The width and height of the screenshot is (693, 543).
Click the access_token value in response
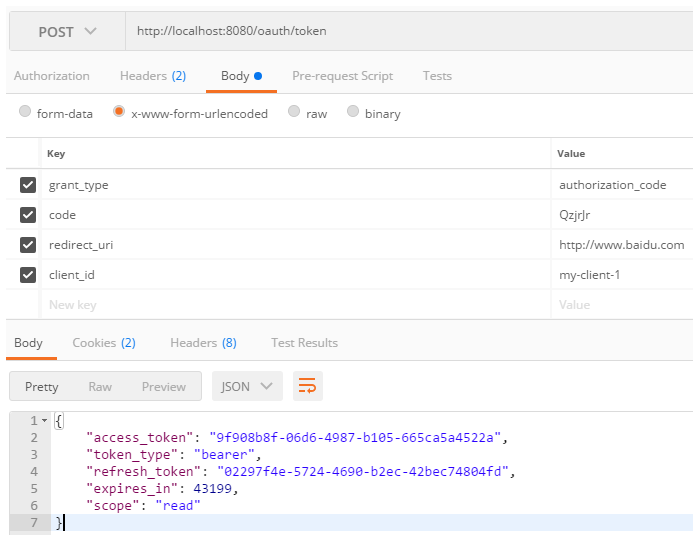pos(355,437)
